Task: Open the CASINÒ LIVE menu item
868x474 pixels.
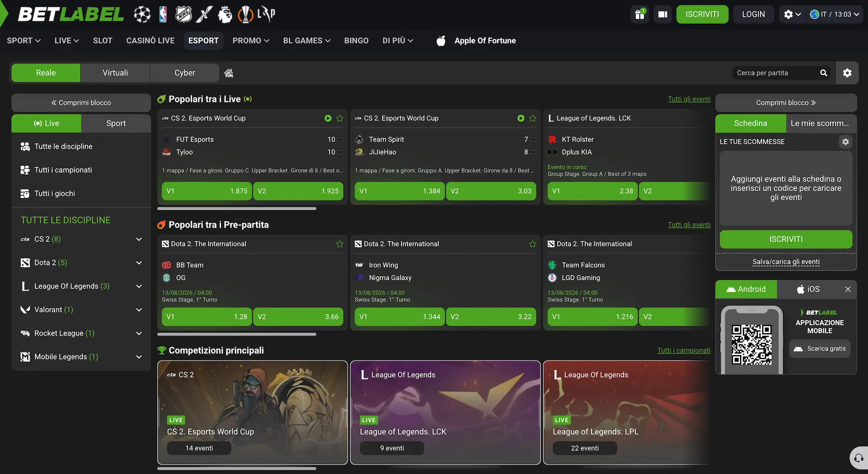Action: click(151, 41)
